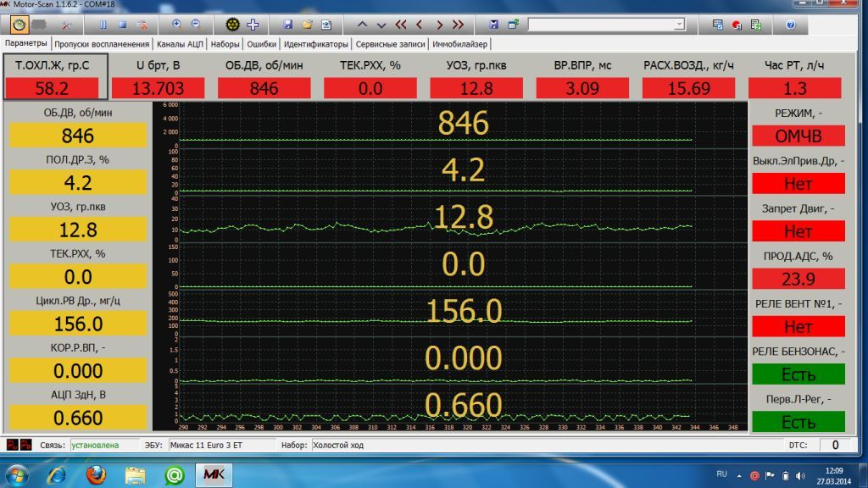This screenshot has width=868, height=488.
Task: Save log with floppy disk icon
Action: [x=288, y=25]
